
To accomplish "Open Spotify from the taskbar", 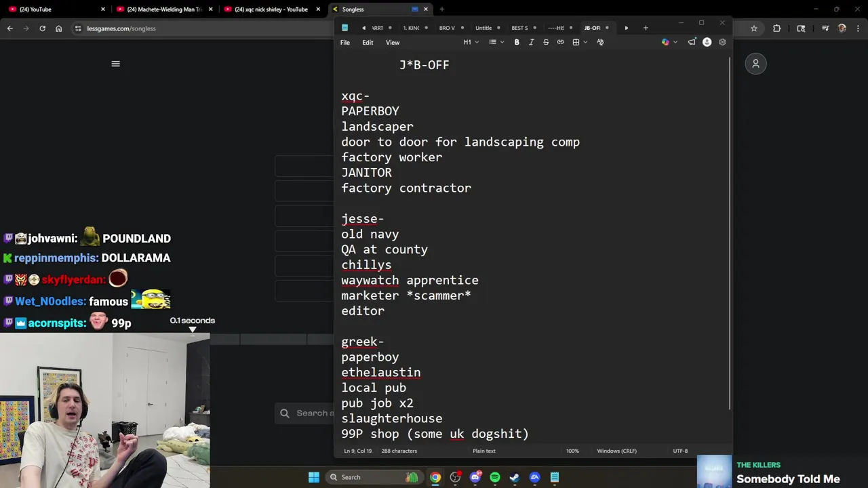I will (x=495, y=477).
